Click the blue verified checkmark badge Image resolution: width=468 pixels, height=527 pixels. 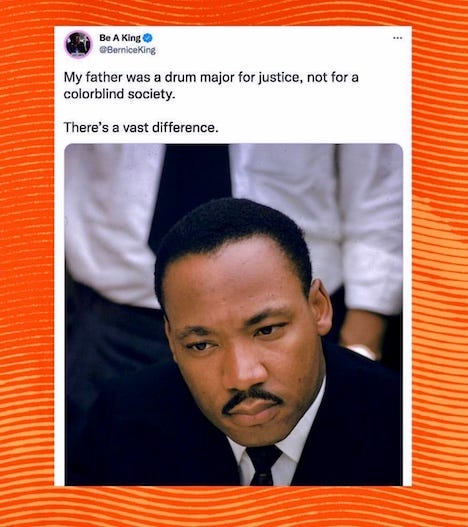click(148, 38)
